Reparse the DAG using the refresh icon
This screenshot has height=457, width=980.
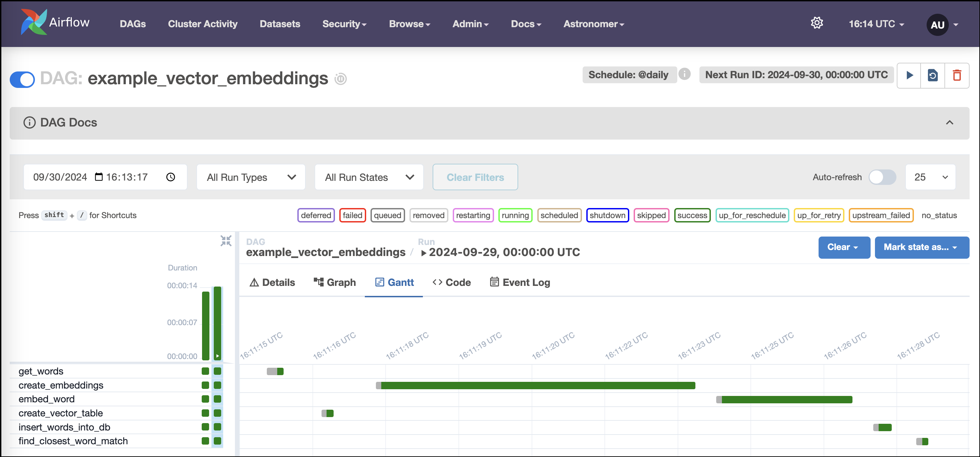[x=933, y=75]
